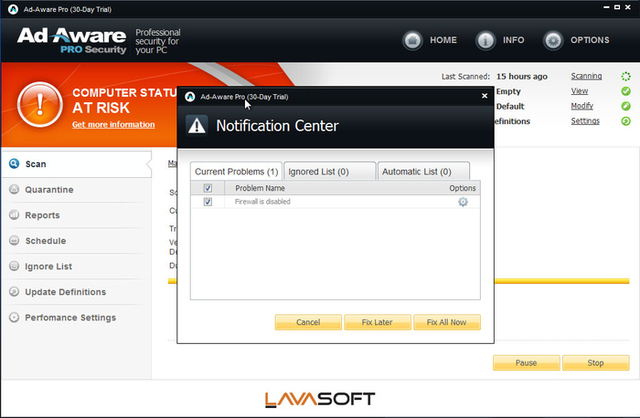Switch to Ignored List (0) tab
This screenshot has width=640, height=418.
pyautogui.click(x=329, y=171)
